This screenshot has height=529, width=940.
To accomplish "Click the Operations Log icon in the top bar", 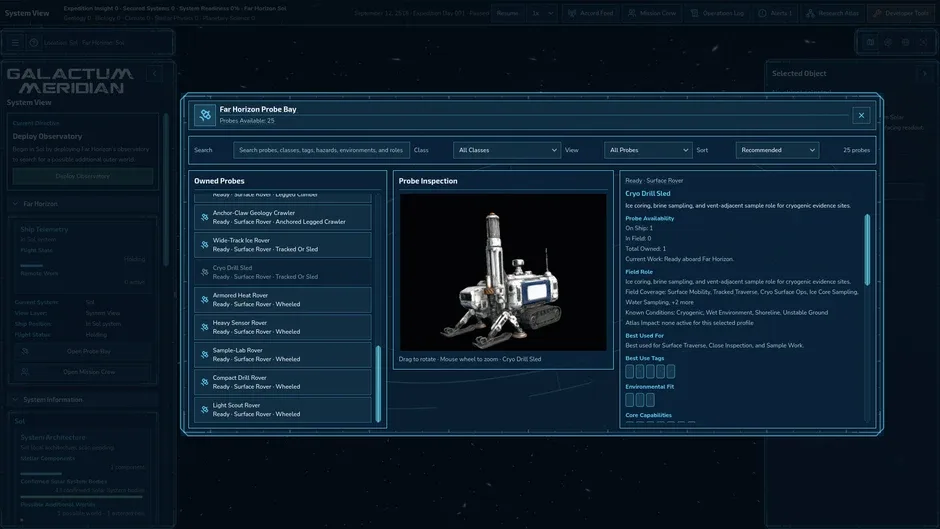I will tap(695, 13).
